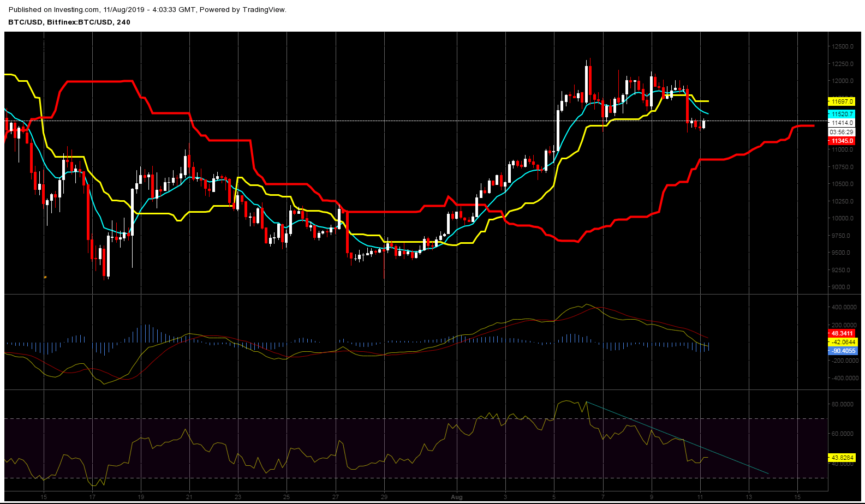Click the cyan 11520.7 price label
This screenshot has height=504, width=865.
pos(842,114)
